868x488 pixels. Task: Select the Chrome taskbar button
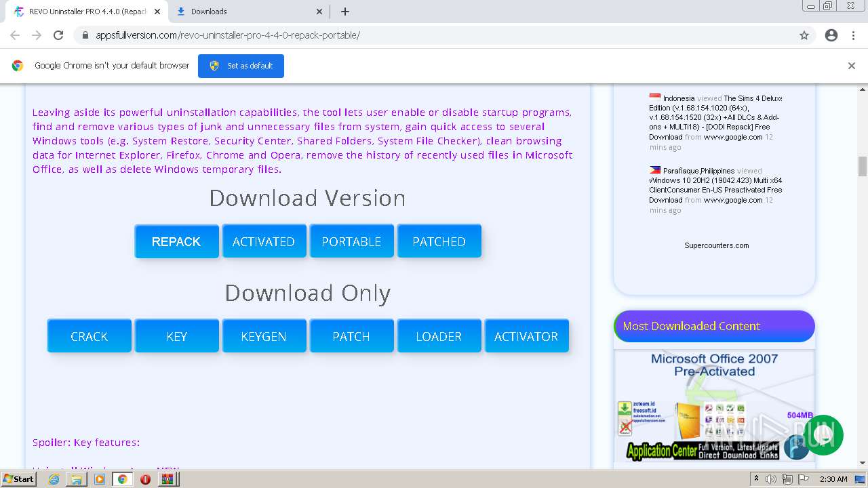(122, 479)
